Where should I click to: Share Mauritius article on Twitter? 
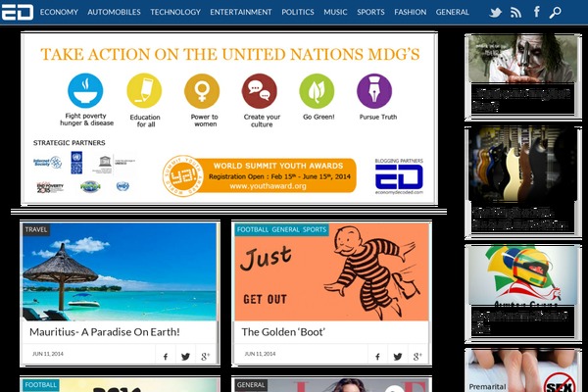[x=185, y=357]
